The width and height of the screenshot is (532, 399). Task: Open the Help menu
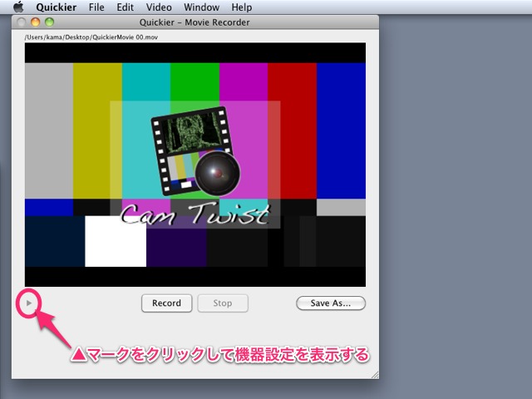(x=242, y=7)
